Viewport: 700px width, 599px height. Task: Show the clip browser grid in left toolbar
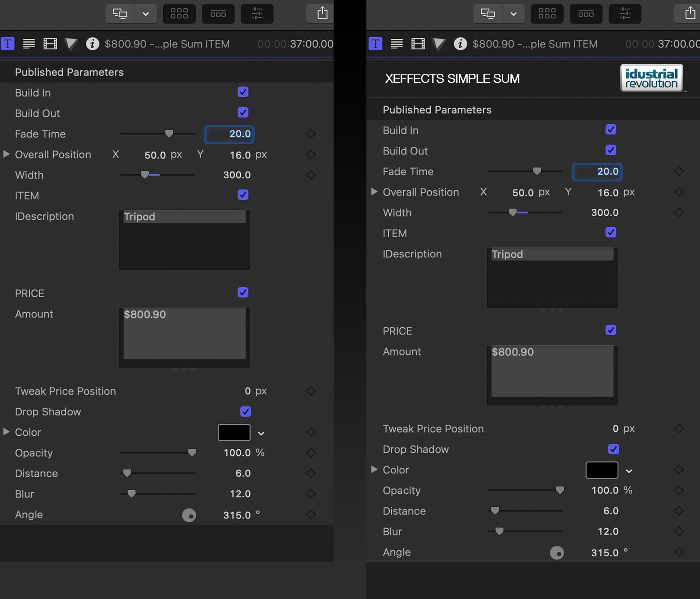pos(179,14)
